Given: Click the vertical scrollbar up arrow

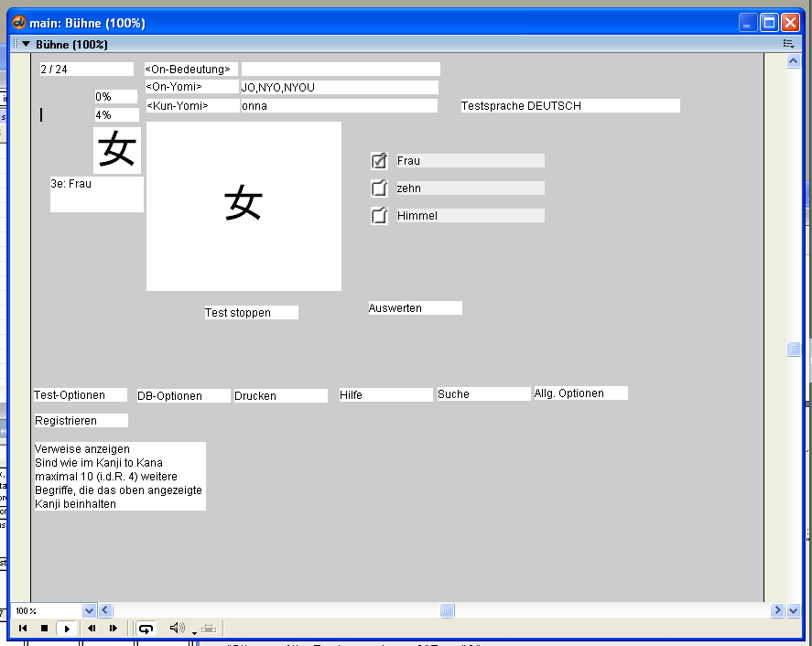Looking at the screenshot, I should click(794, 61).
